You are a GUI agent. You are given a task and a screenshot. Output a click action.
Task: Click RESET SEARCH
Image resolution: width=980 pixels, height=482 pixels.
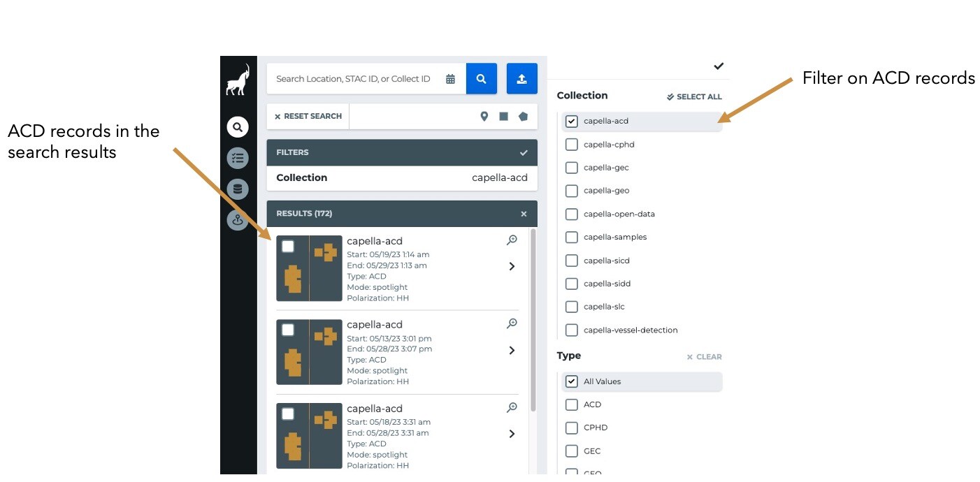[308, 117]
